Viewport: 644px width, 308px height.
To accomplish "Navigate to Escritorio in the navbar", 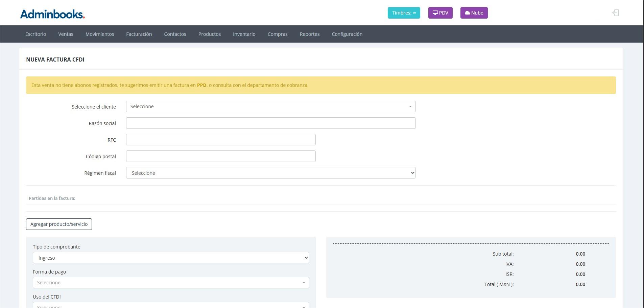I will pos(35,34).
